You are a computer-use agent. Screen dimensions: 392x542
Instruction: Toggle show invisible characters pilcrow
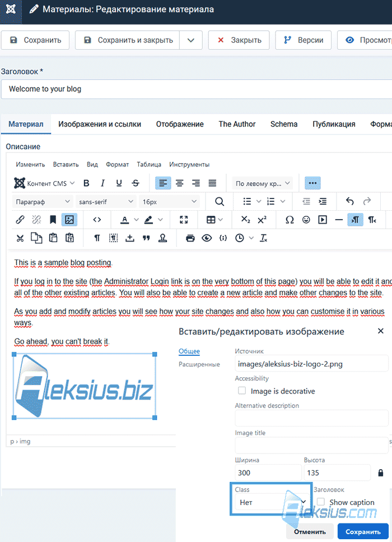(97, 238)
